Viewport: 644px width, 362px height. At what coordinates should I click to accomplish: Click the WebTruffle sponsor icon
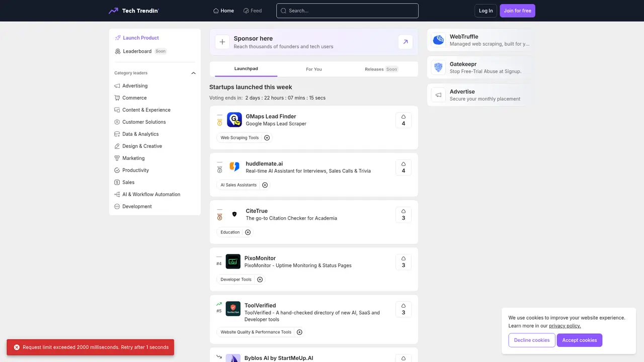click(439, 40)
